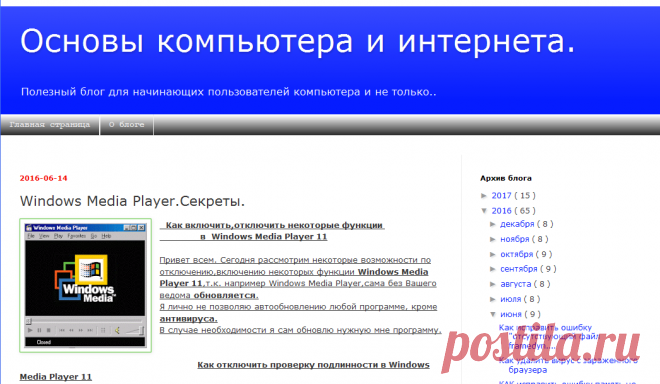Open июля archive link
Viewport: 660px width, 384px height.
point(511,299)
